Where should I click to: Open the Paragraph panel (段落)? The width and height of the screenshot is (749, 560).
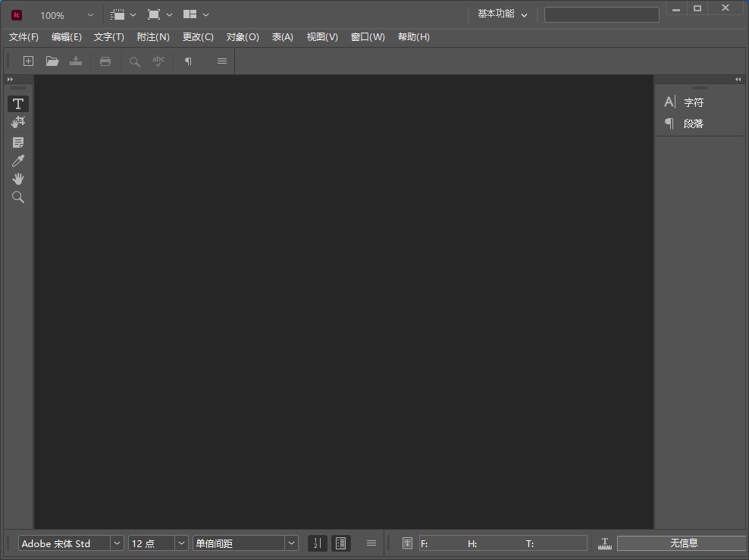(693, 124)
